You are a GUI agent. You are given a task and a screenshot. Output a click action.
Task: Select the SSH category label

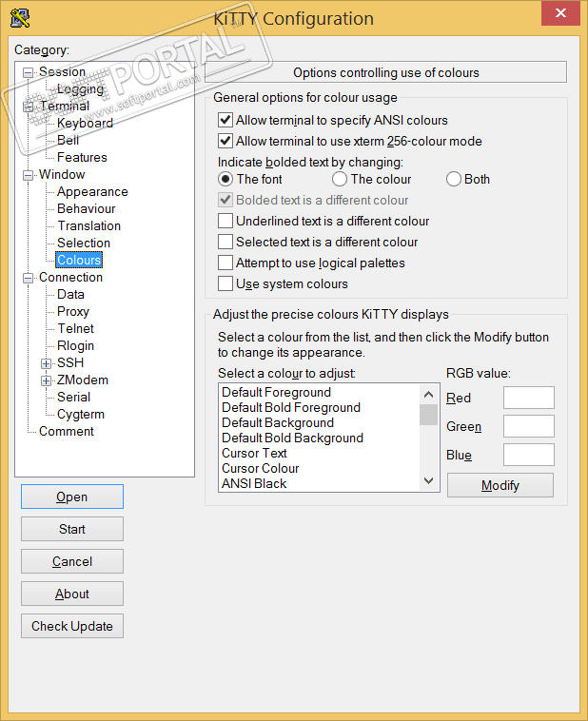pos(70,362)
